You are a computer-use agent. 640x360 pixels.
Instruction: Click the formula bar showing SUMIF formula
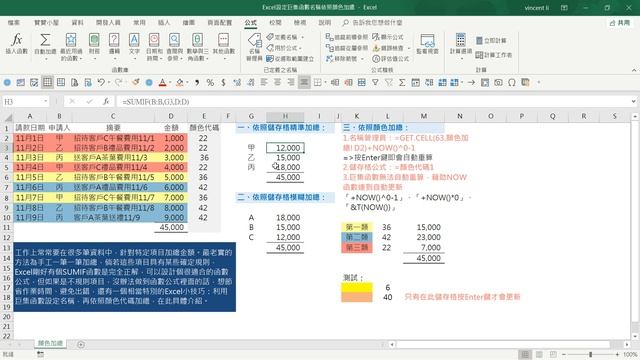coord(372,101)
